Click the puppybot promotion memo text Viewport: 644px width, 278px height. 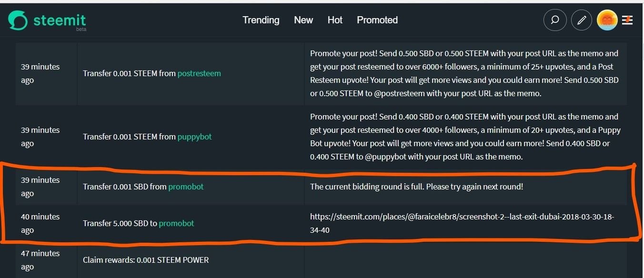coord(465,137)
